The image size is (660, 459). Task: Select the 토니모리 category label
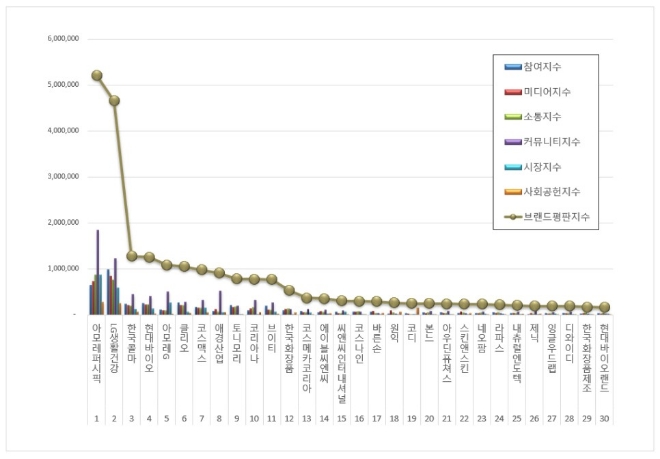(237, 342)
